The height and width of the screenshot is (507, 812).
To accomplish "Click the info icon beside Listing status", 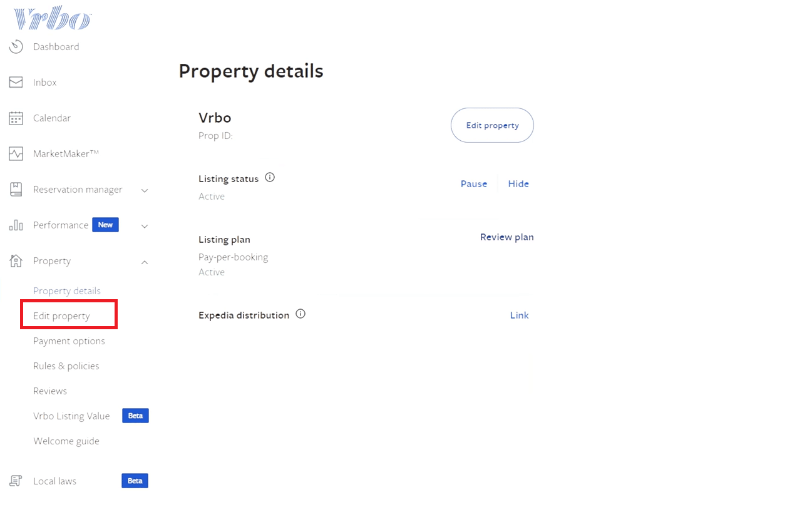I will (x=270, y=177).
